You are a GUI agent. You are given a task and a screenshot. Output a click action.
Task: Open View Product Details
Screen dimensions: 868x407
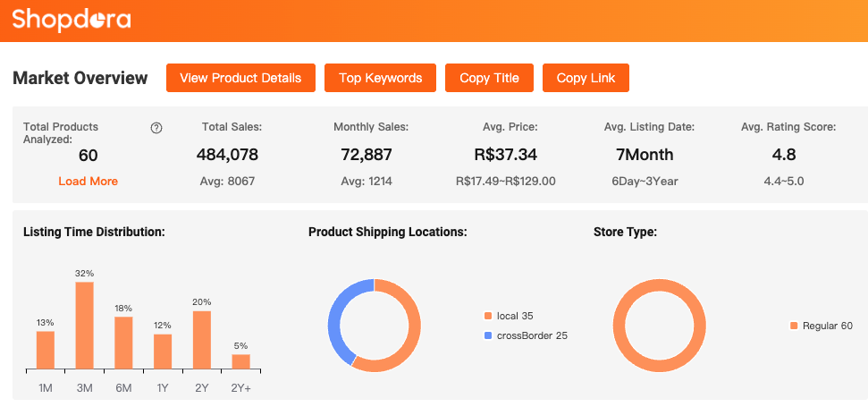(x=240, y=78)
